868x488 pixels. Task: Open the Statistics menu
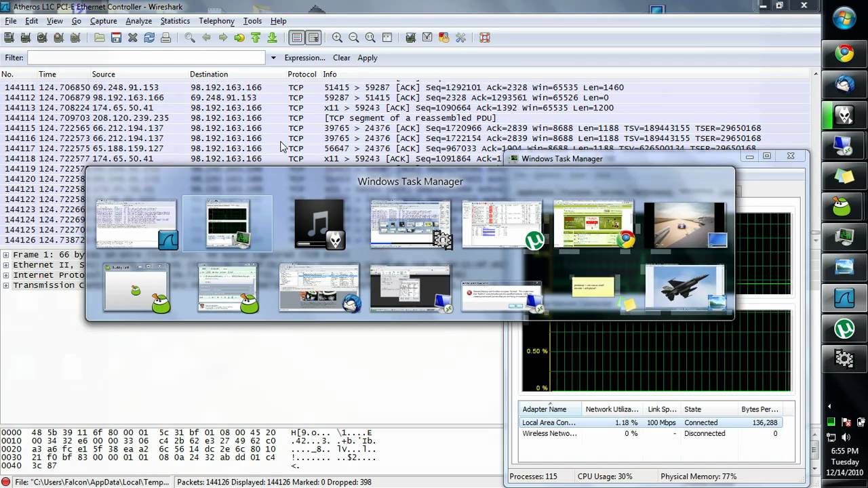click(175, 21)
